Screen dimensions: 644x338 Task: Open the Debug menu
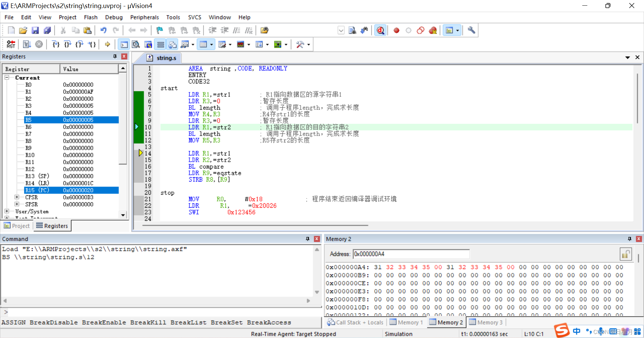pyautogui.click(x=114, y=17)
